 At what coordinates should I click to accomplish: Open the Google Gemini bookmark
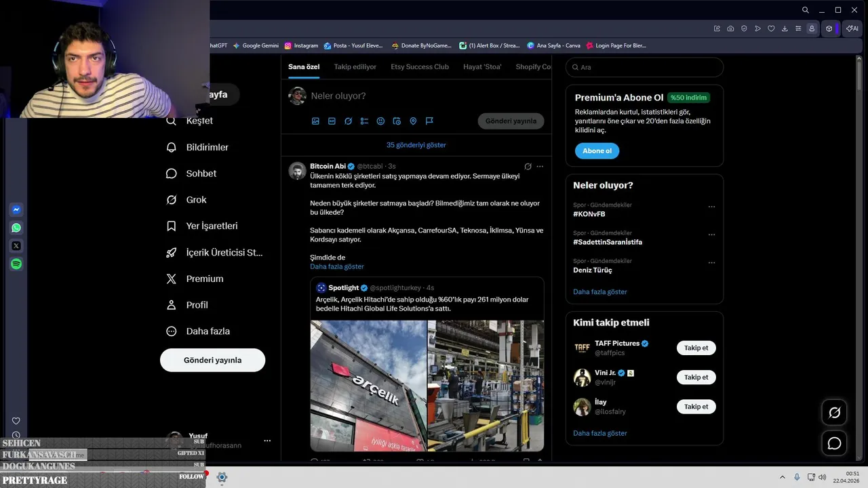coord(256,45)
